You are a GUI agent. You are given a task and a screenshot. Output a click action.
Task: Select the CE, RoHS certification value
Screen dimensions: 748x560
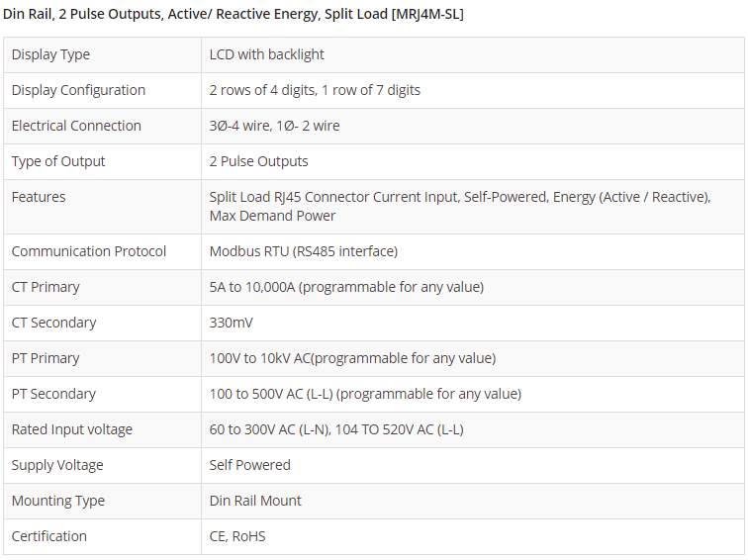pyautogui.click(x=237, y=536)
